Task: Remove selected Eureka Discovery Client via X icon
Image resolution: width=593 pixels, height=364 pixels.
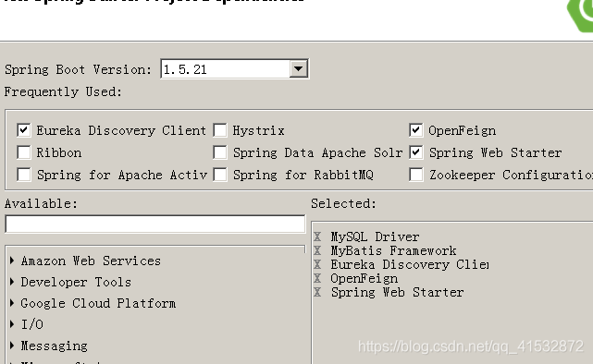Action: click(x=317, y=264)
